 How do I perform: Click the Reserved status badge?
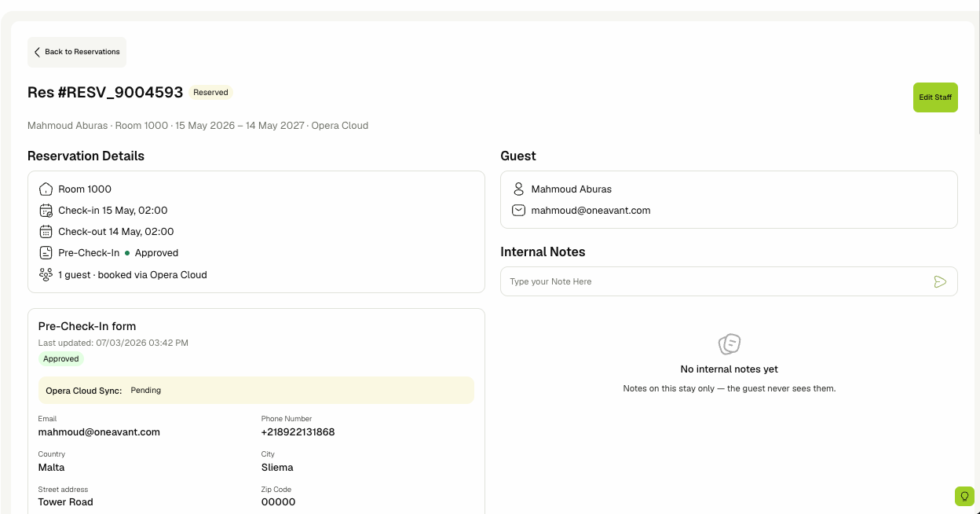(x=210, y=93)
